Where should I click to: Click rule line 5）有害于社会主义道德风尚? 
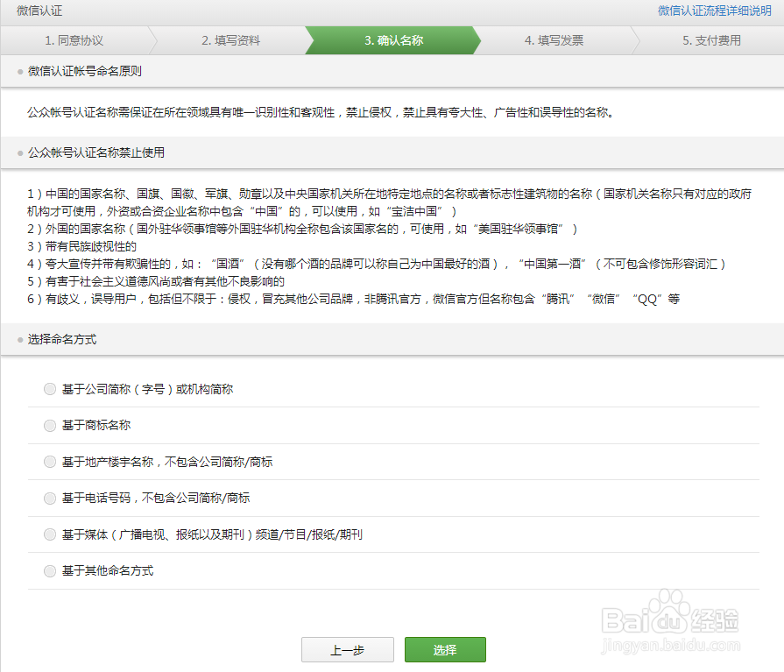[156, 281]
